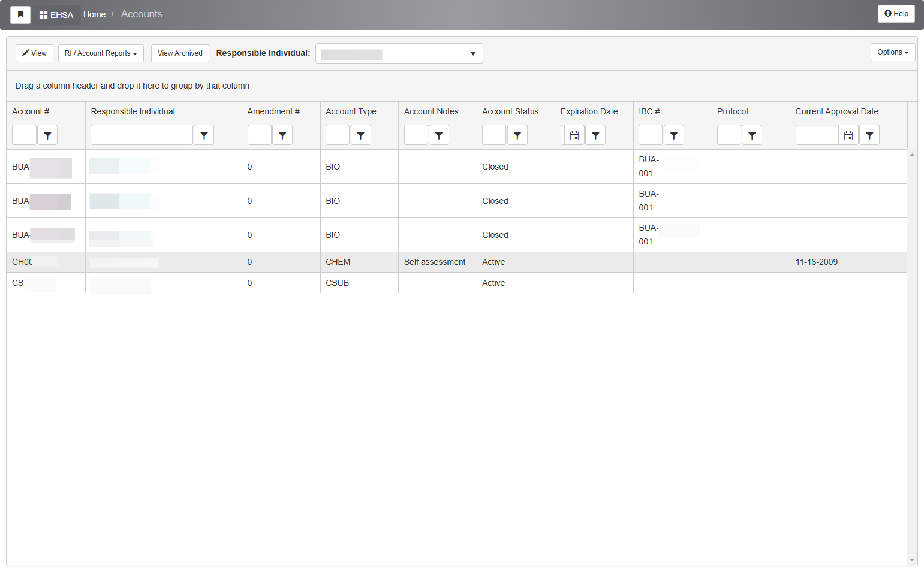Image resolution: width=924 pixels, height=571 pixels.
Task: Click the View Archived button
Action: [180, 53]
